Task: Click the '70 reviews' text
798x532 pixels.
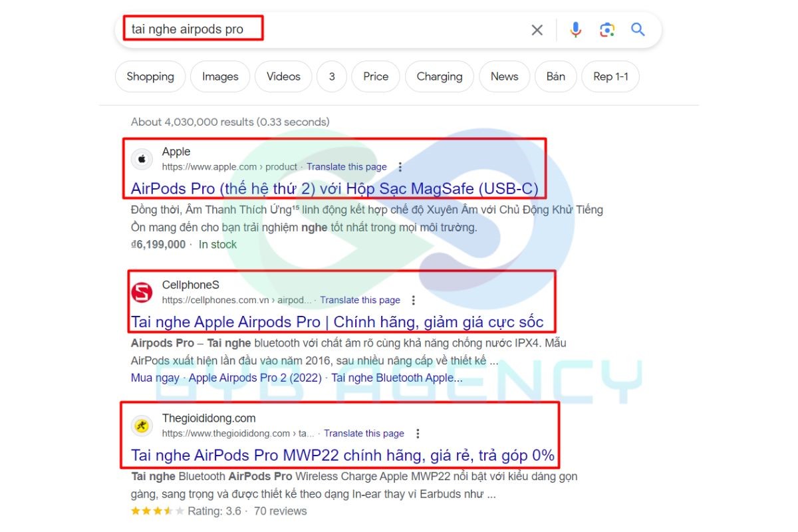Action: click(x=280, y=511)
